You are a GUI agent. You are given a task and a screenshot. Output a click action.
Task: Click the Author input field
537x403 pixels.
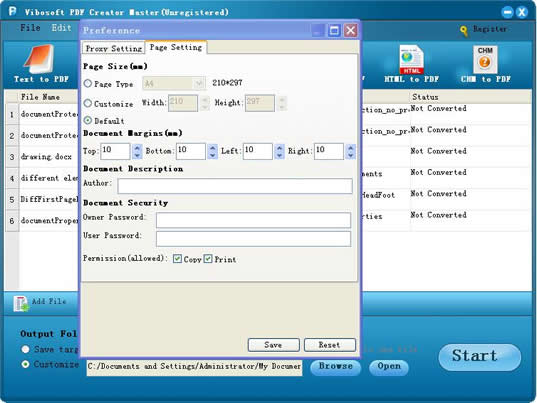(x=235, y=186)
